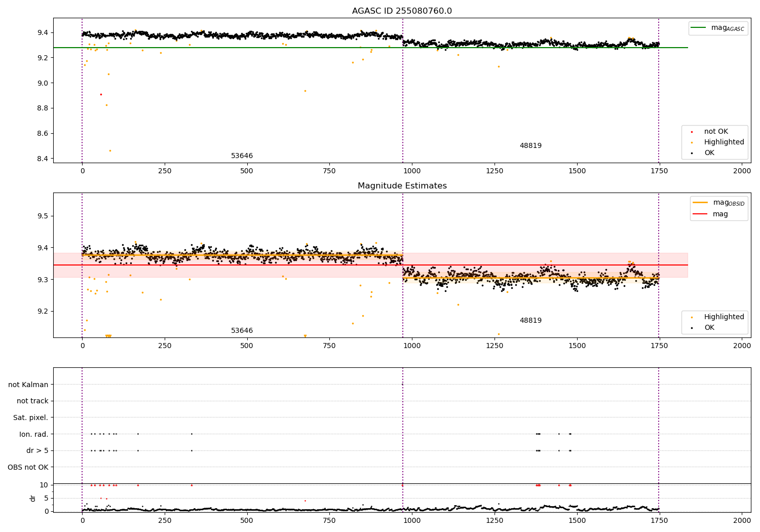Screen dimensions: 760x532
Task: Click 'OK' legend label in top plot
Action: point(709,153)
